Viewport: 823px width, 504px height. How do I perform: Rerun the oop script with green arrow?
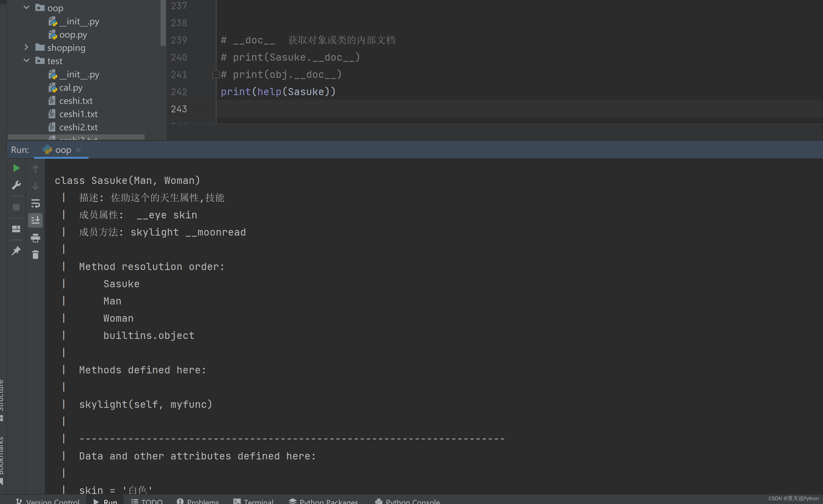click(16, 168)
